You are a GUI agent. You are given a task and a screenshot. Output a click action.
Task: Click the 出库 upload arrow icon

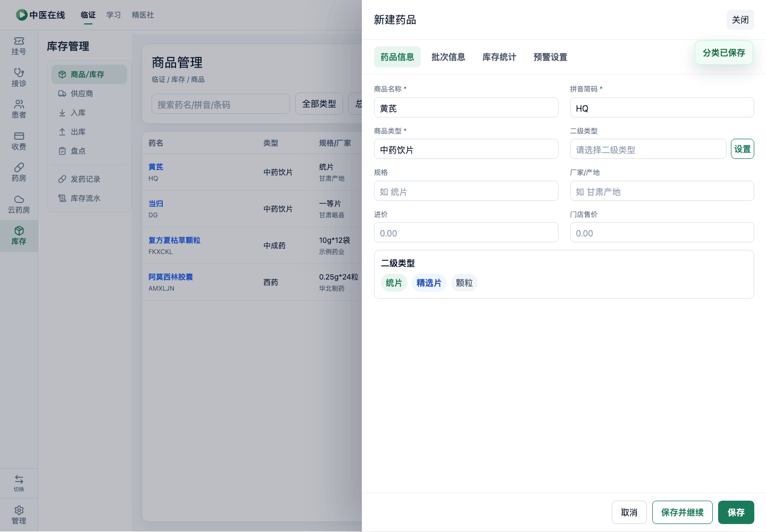click(62, 132)
